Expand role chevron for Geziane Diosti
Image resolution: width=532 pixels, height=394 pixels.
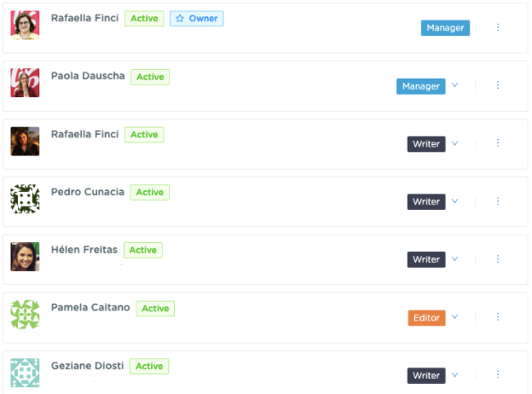455,374
